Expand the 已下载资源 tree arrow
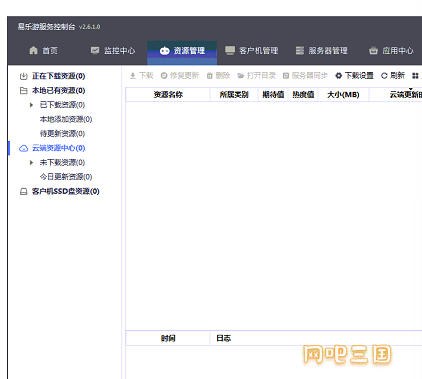The image size is (422, 379). coord(31,105)
